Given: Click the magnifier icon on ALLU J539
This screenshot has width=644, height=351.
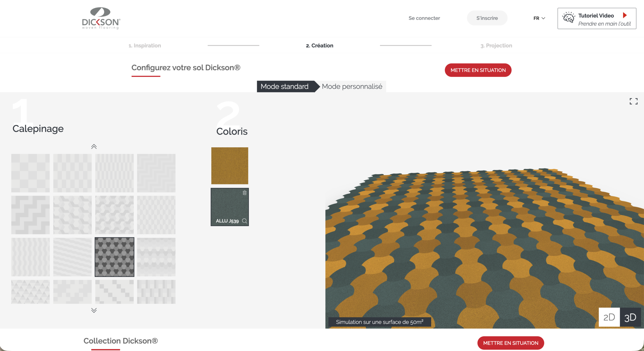Looking at the screenshot, I should click(x=245, y=221).
